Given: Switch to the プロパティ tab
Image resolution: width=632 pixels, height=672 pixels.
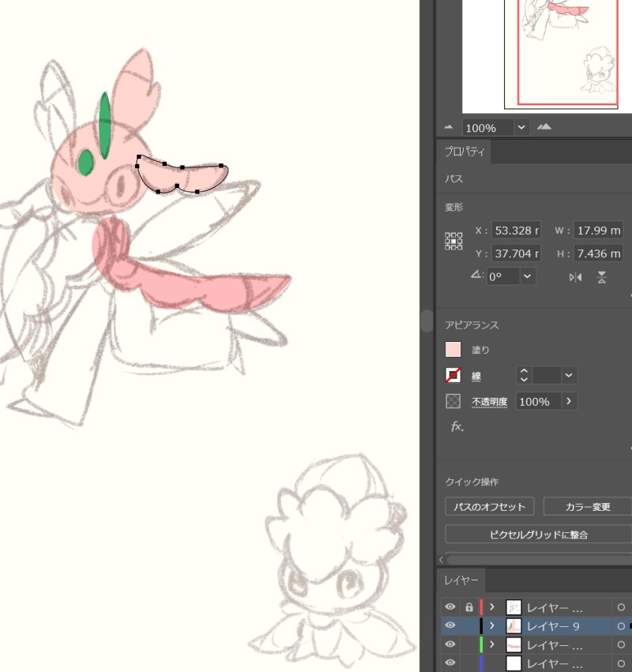Looking at the screenshot, I should coord(464,152).
